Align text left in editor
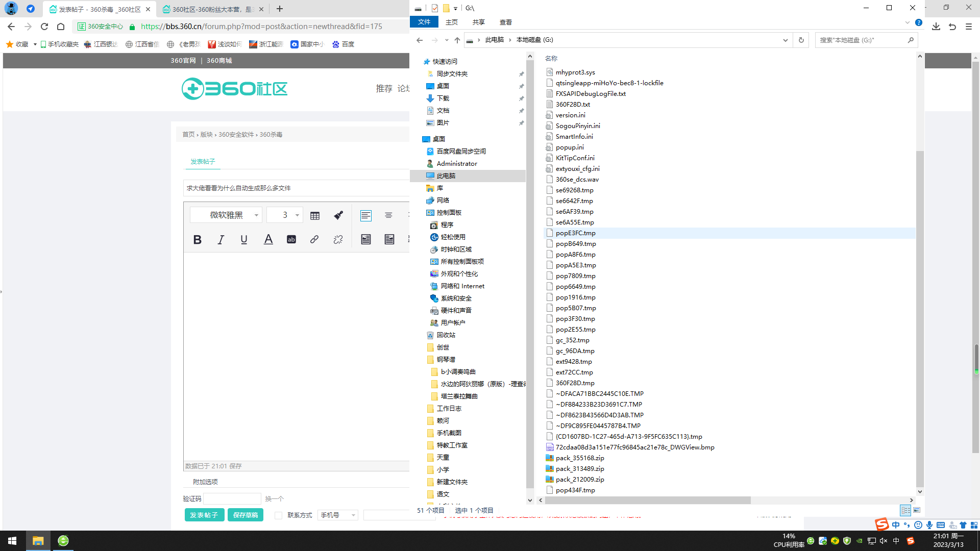980x551 pixels. (x=366, y=216)
